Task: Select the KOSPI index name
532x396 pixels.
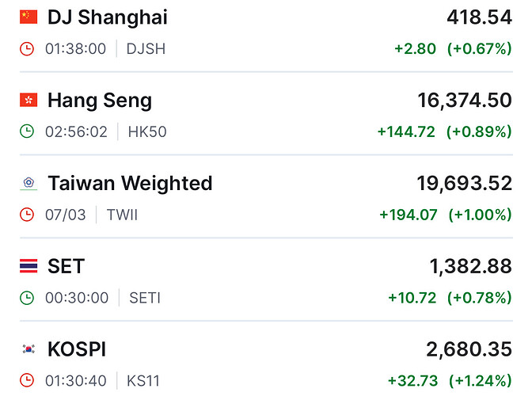Action: point(77,350)
